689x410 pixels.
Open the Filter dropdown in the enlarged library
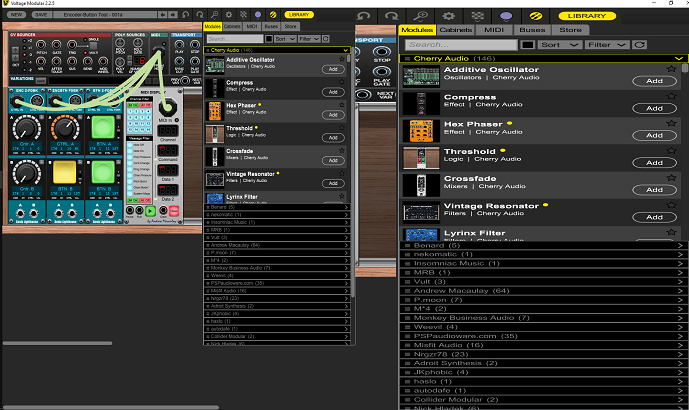click(x=606, y=44)
